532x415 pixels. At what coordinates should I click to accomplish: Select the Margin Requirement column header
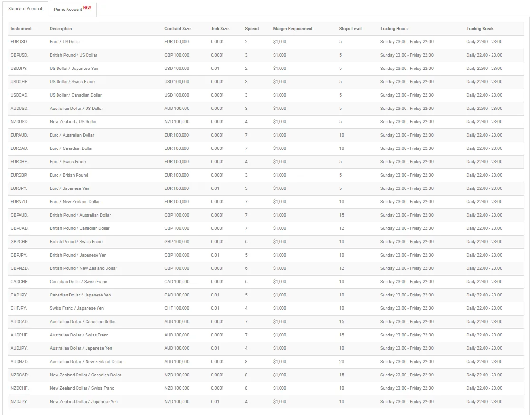click(293, 29)
